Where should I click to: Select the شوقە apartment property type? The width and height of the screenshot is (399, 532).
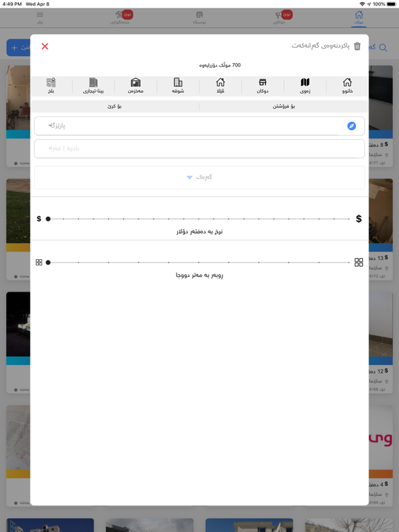[178, 85]
